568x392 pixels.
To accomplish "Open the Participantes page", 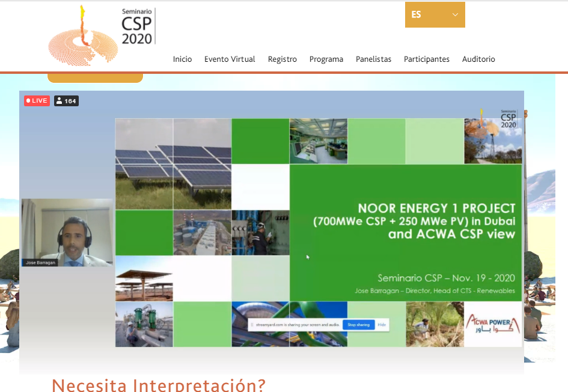I will pyautogui.click(x=426, y=59).
